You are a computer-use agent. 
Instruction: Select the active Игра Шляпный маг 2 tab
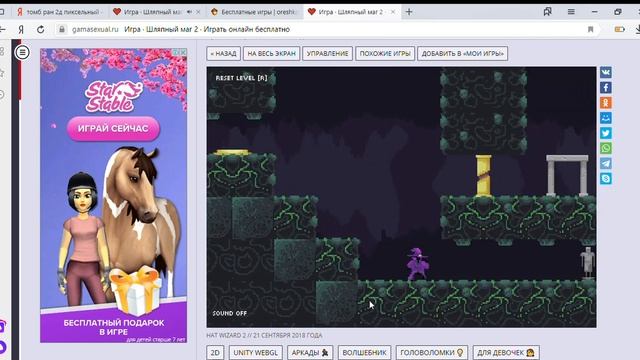tap(350, 12)
